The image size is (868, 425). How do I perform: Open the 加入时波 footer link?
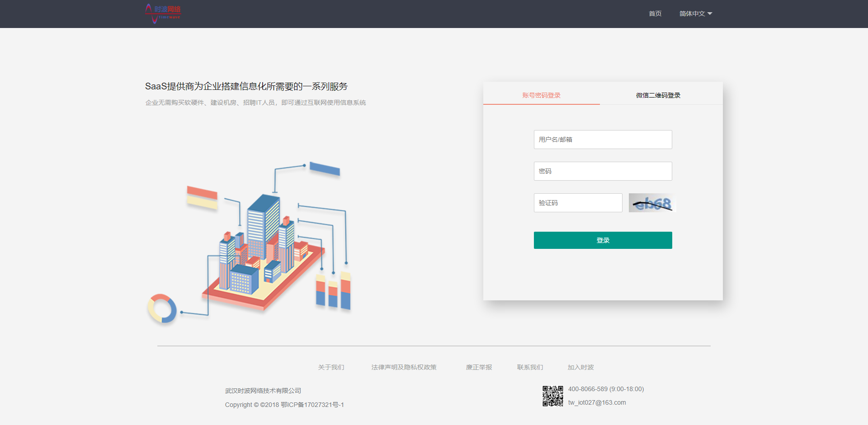[580, 367]
